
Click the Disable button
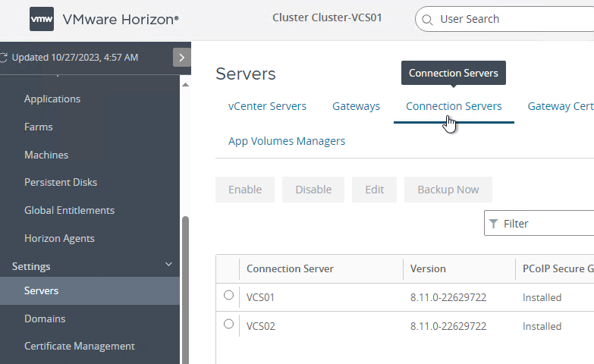pos(313,190)
